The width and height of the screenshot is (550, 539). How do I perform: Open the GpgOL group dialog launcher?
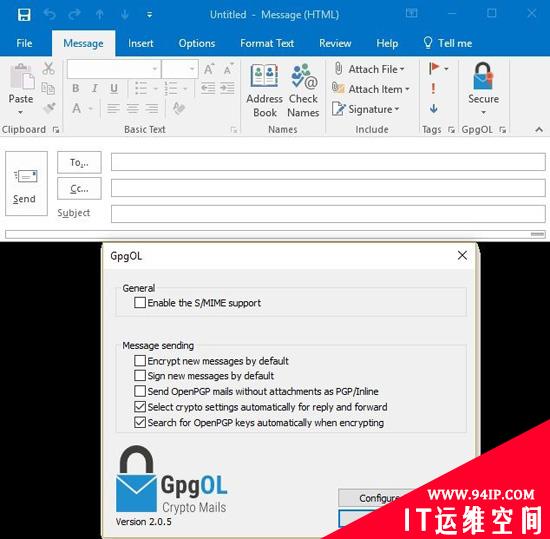pyautogui.click(x=503, y=130)
